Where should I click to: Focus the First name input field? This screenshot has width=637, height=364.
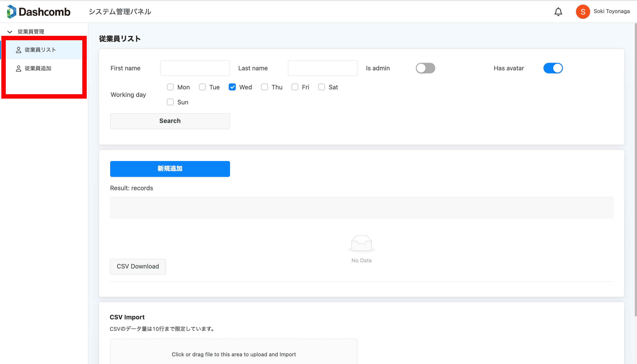tap(195, 68)
